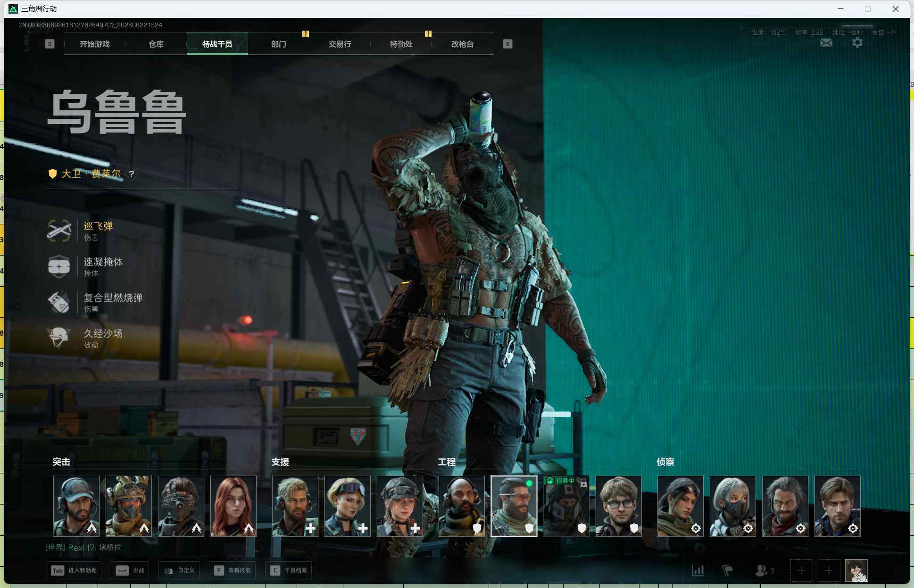Click the 侦察 class heading

click(x=665, y=462)
